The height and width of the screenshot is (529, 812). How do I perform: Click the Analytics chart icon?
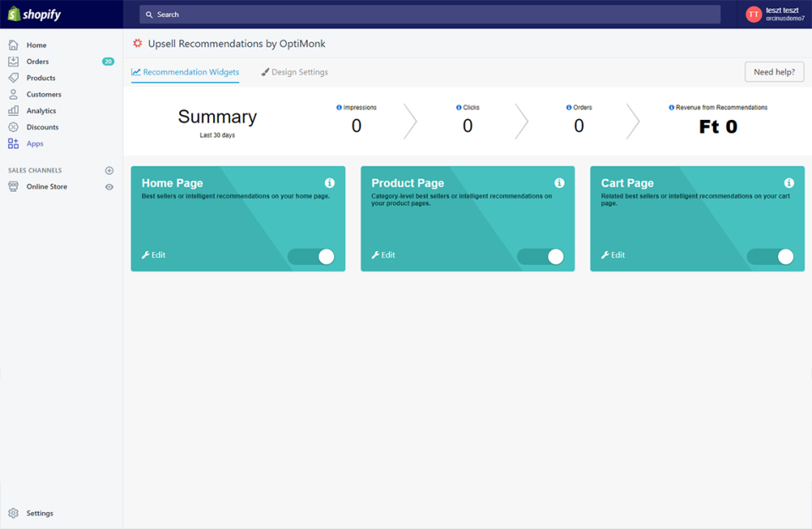click(x=14, y=110)
